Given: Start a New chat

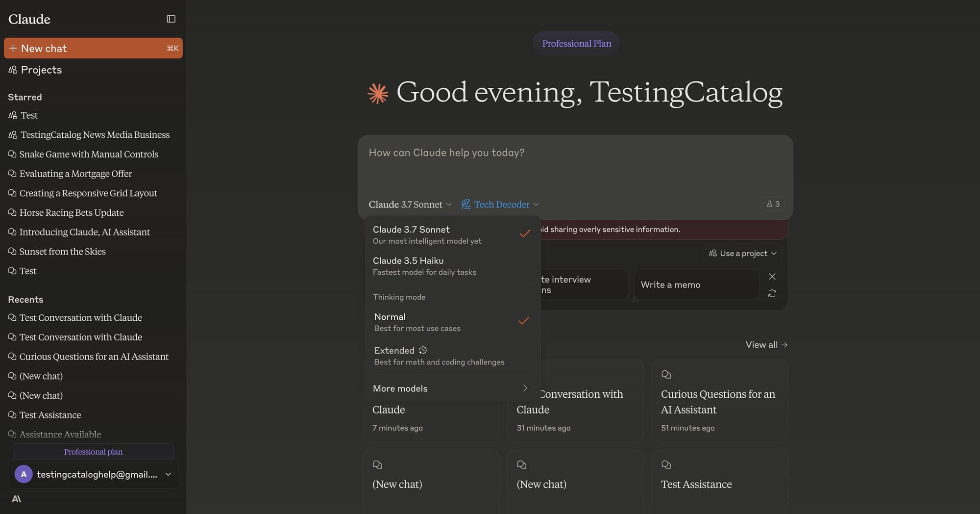Looking at the screenshot, I should point(93,48).
